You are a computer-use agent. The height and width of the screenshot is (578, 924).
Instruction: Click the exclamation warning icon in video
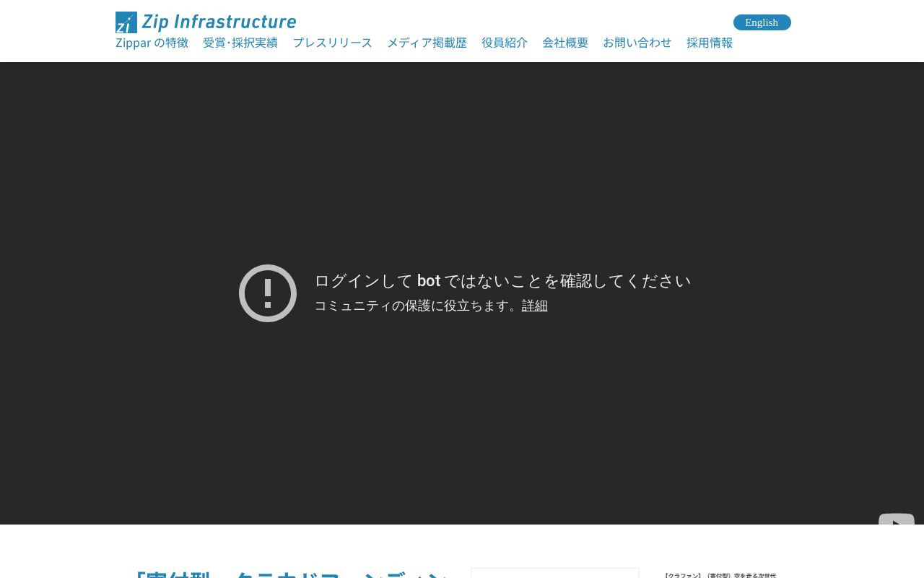[x=268, y=293]
